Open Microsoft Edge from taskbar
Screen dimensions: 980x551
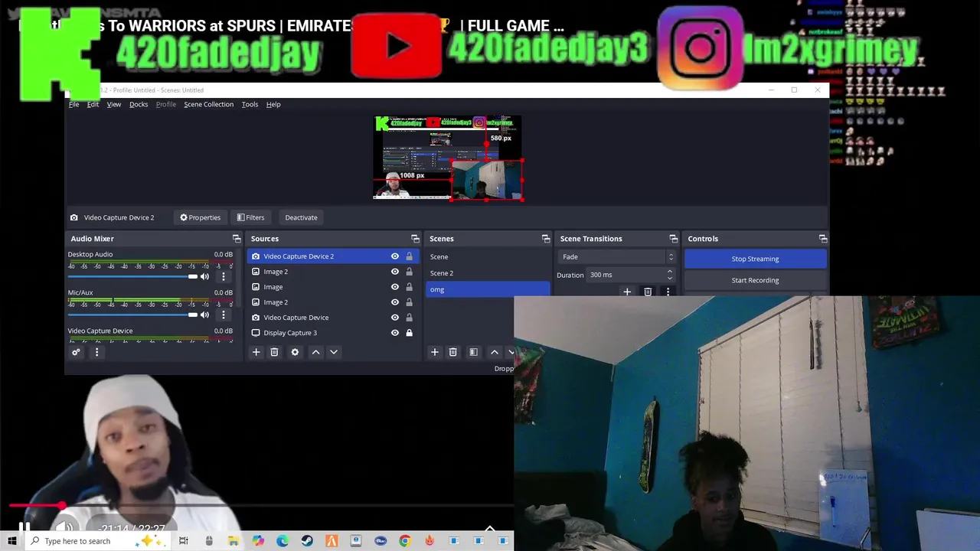click(283, 541)
